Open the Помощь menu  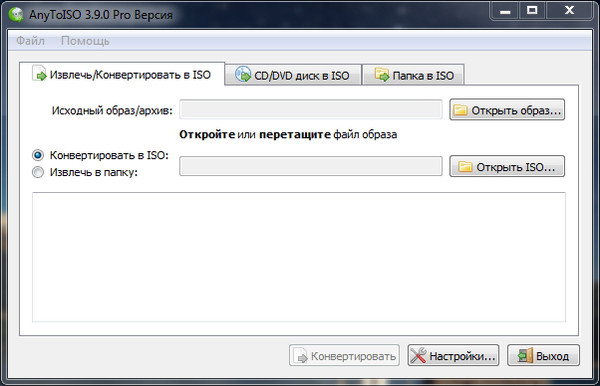[x=85, y=41]
